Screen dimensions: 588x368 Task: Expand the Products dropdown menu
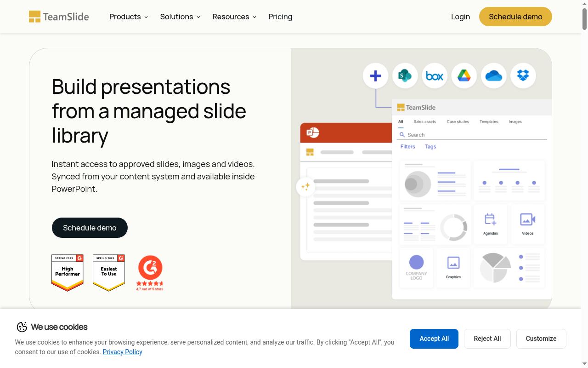click(x=129, y=17)
